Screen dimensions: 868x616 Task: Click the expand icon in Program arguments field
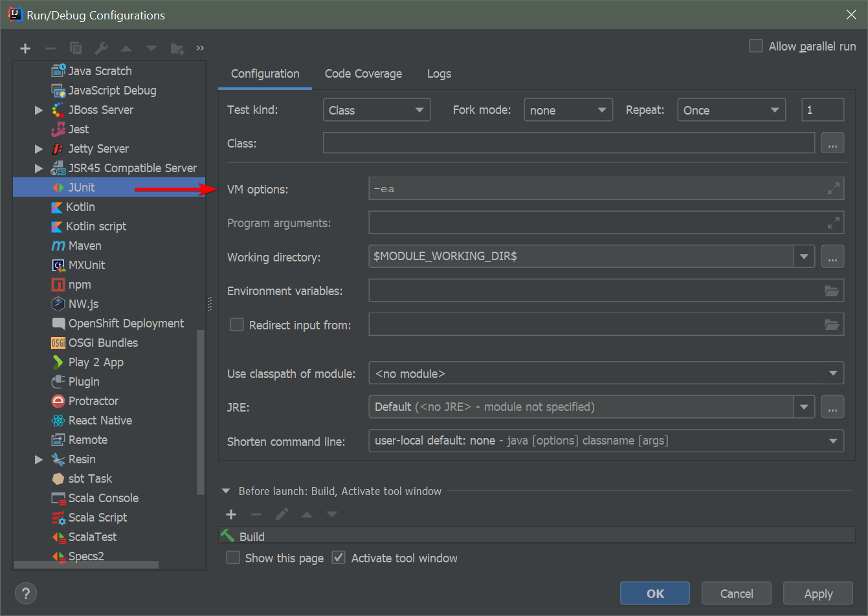834,223
